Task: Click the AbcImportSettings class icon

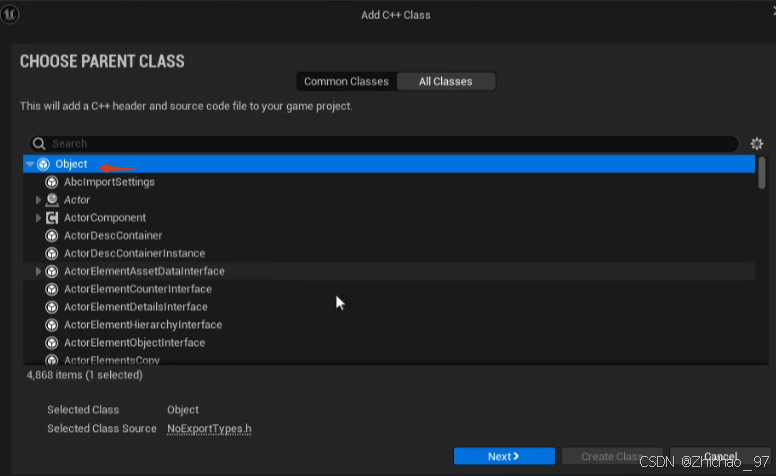Action: [52, 182]
